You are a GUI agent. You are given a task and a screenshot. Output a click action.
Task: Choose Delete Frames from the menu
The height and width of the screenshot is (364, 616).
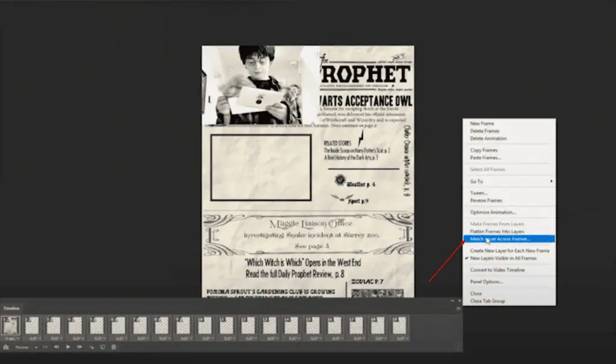[x=485, y=131]
